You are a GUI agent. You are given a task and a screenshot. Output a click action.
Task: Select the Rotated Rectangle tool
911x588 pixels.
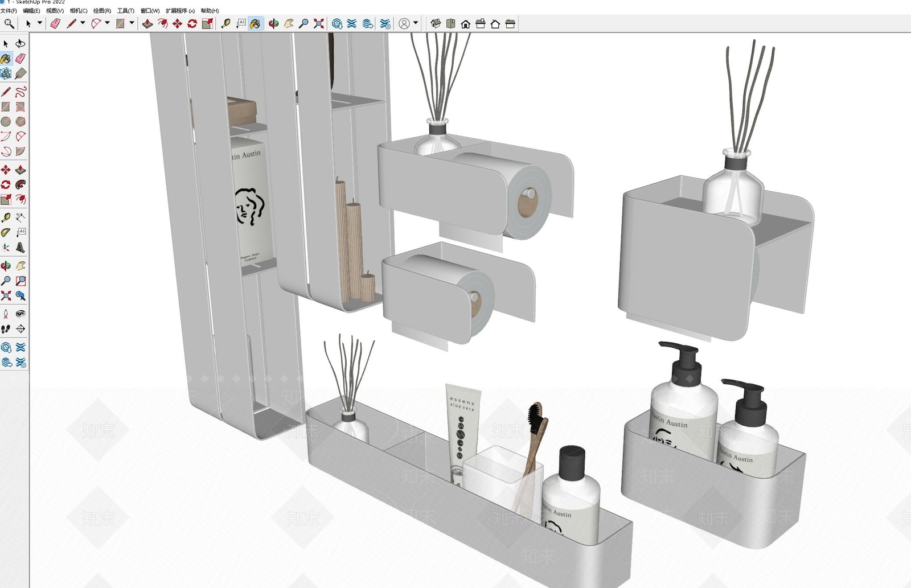pos(20,106)
